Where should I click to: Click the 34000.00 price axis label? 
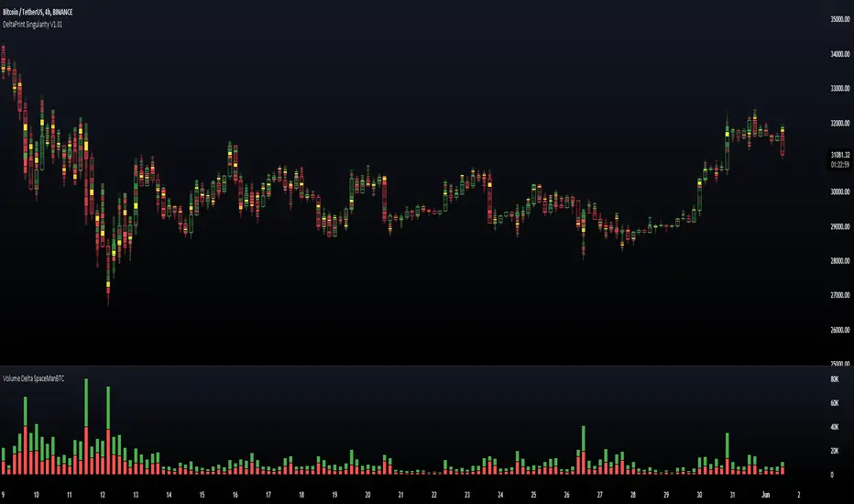point(840,54)
